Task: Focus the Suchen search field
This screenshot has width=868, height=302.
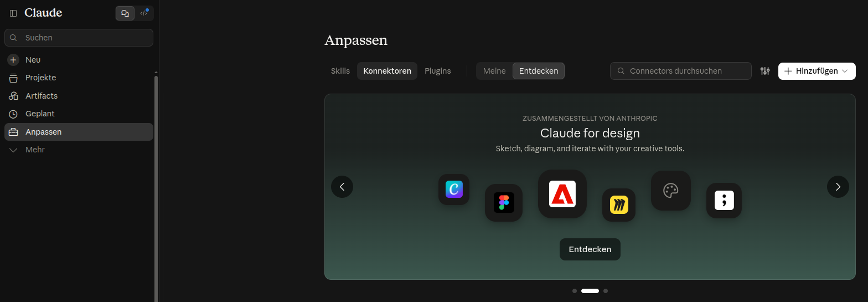Action: [79, 38]
